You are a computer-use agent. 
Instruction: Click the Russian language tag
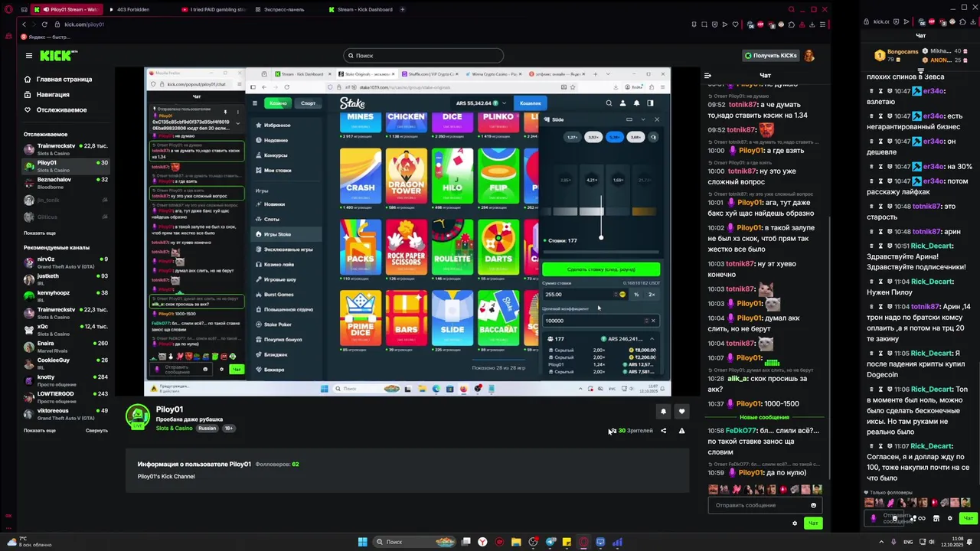coord(207,429)
